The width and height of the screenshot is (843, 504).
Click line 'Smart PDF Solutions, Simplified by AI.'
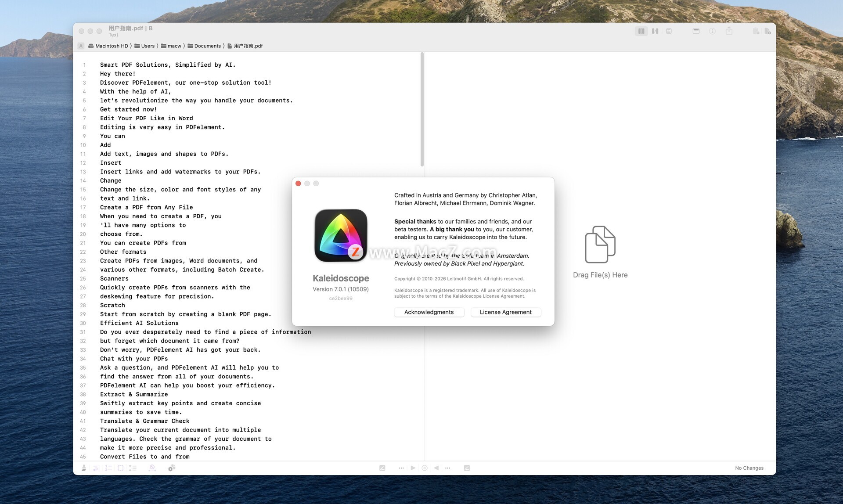[x=168, y=65]
